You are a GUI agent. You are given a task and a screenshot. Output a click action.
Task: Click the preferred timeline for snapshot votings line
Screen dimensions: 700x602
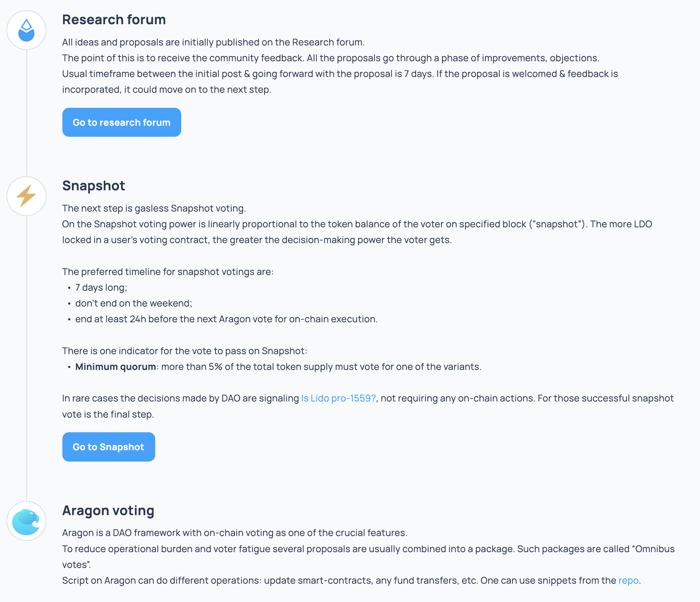(x=168, y=272)
